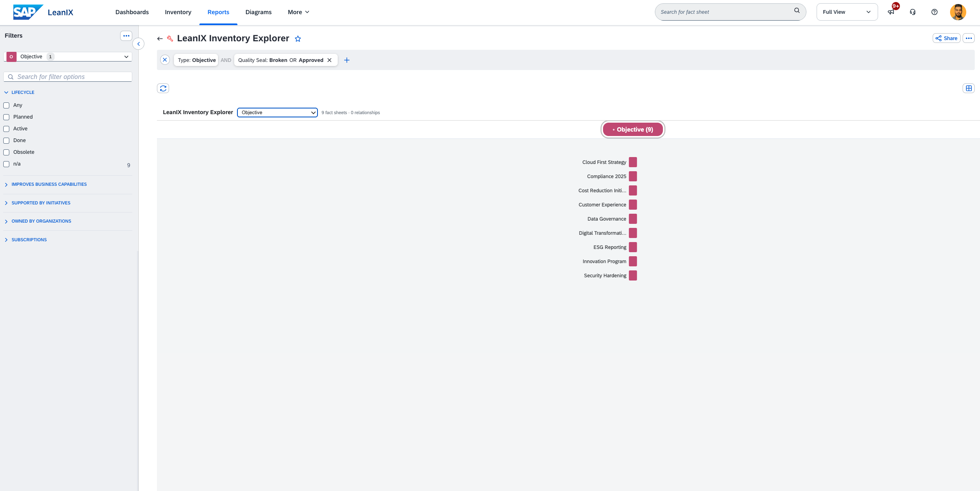Click the Type: Objective filter chip
Viewport: 980px width, 491px height.
(x=197, y=60)
